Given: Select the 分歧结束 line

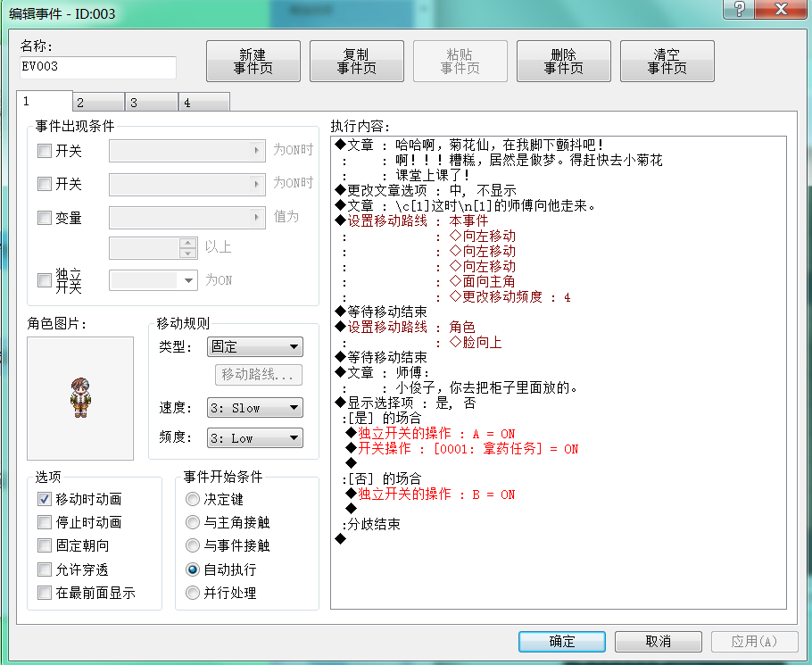Looking at the screenshot, I should point(371,524).
